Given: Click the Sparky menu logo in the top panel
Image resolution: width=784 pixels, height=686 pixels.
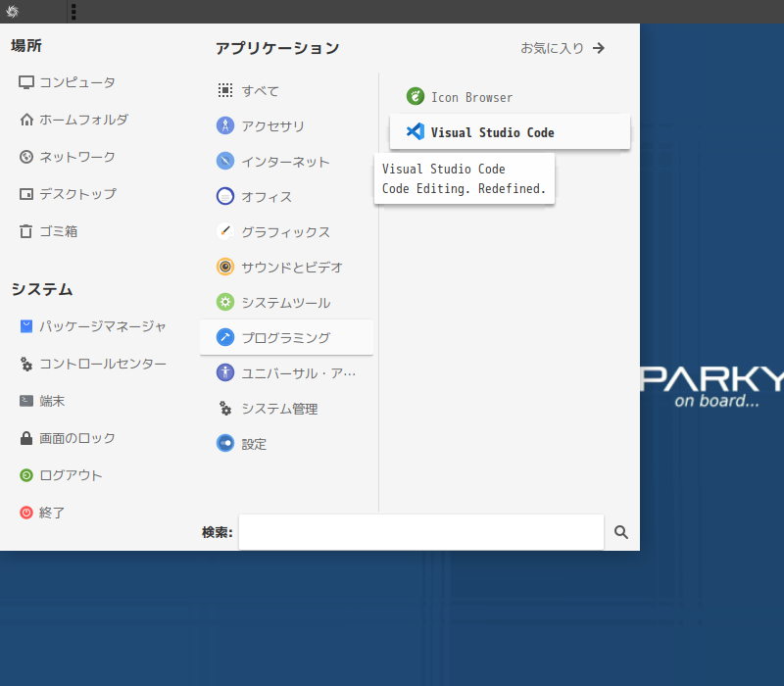Looking at the screenshot, I should 12,12.
